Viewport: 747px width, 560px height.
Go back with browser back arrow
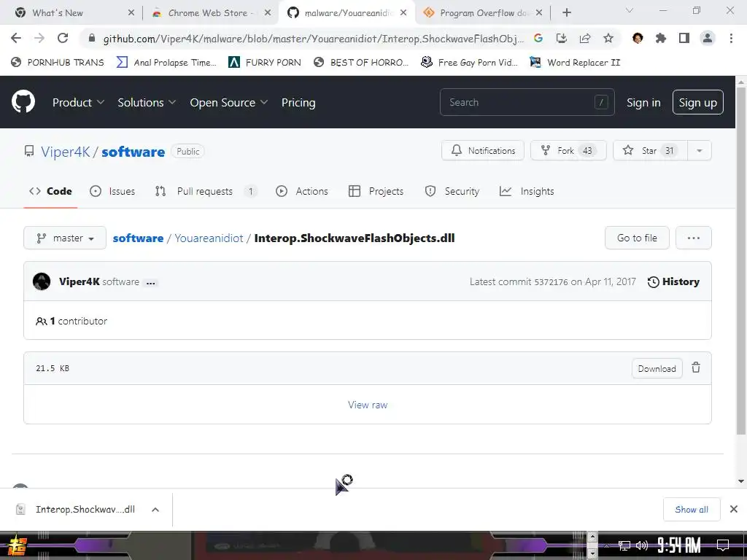16,38
